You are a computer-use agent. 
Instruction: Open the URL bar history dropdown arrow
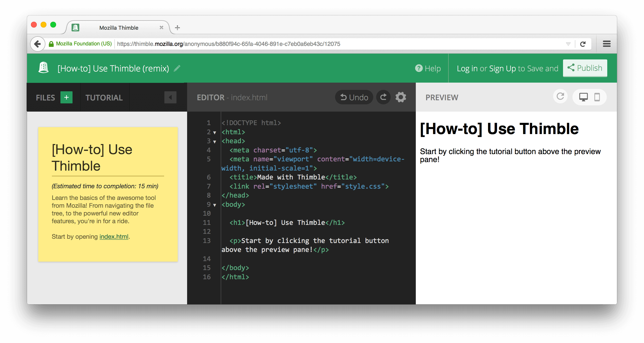coord(568,44)
